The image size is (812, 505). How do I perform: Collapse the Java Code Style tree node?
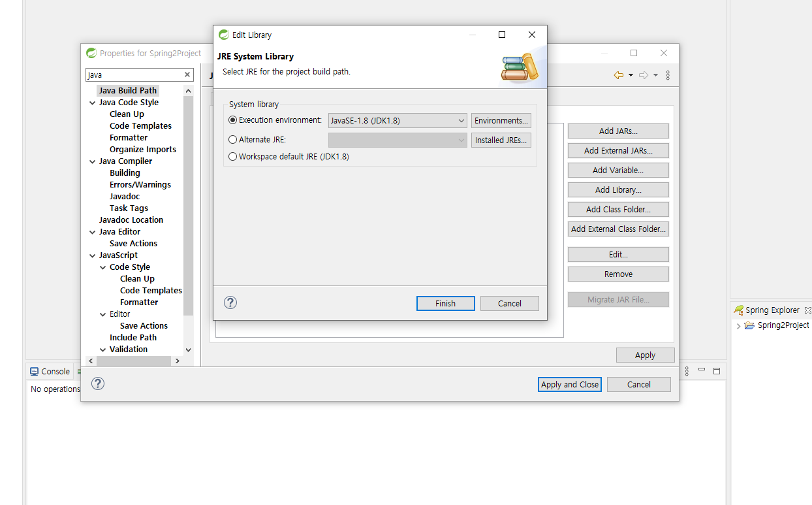(93, 103)
